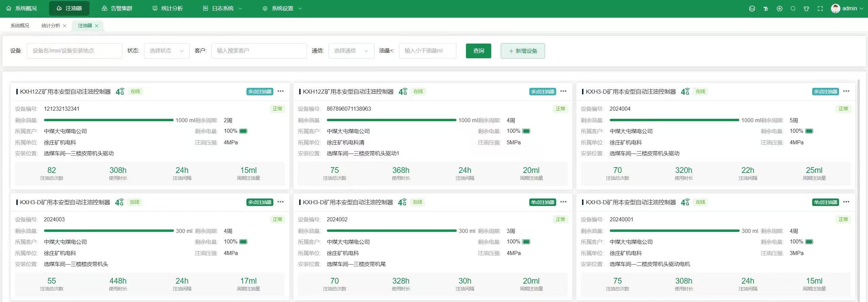This screenshot has height=302, width=868.
Task: Click the three dots on device 2024002 card
Action: 563,202
